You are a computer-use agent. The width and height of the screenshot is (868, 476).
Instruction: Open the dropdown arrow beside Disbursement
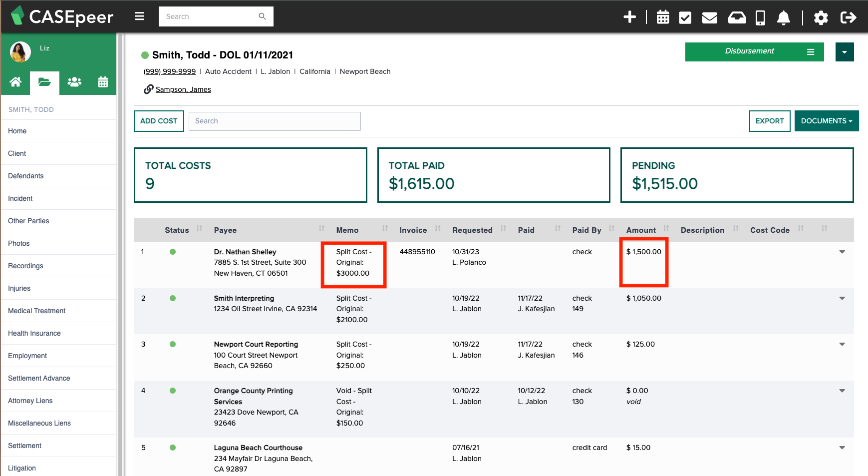845,52
